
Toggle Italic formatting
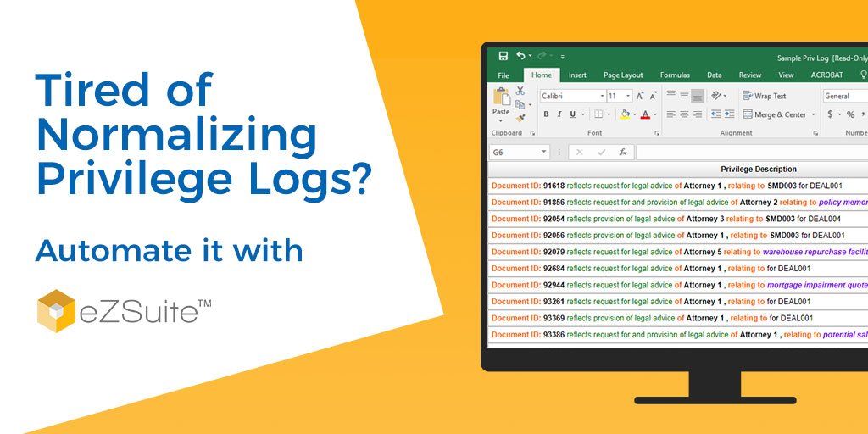559,114
